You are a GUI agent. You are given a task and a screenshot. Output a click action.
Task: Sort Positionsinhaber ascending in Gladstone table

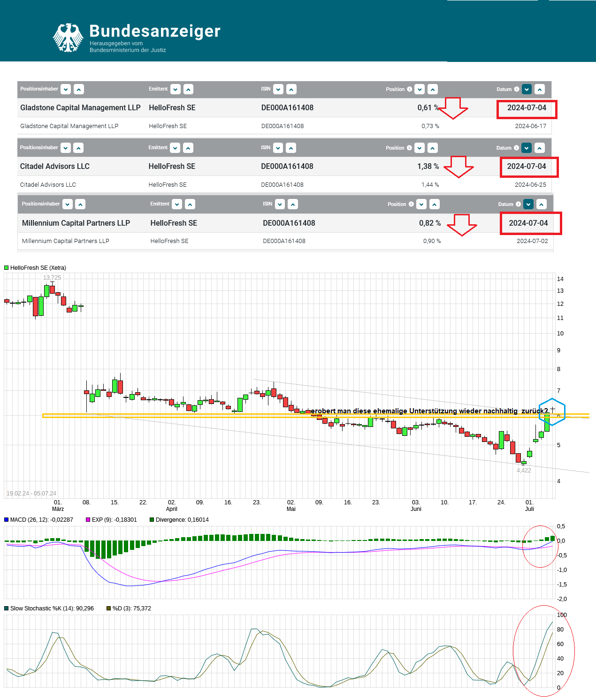79,89
